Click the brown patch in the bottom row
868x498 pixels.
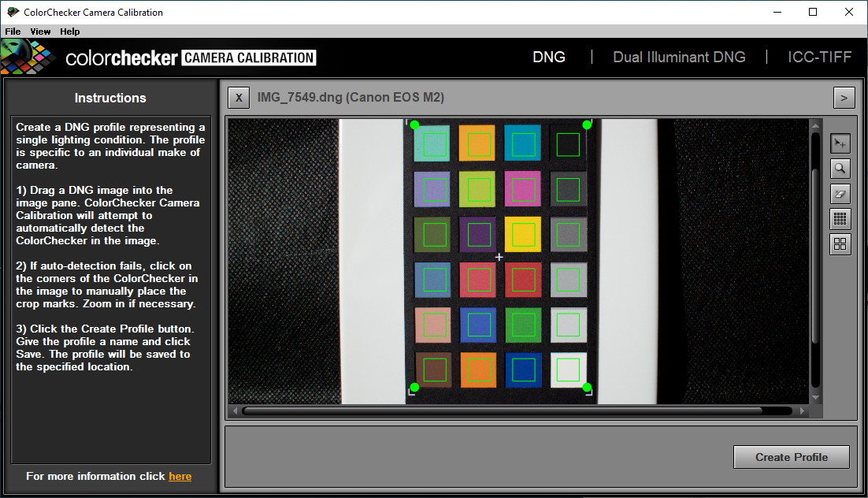click(x=433, y=370)
